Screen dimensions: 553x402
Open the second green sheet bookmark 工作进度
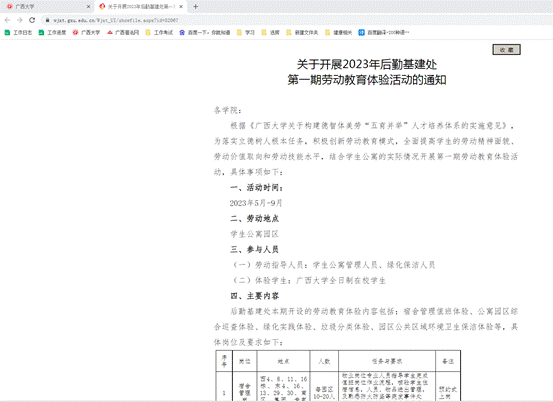click(x=52, y=32)
